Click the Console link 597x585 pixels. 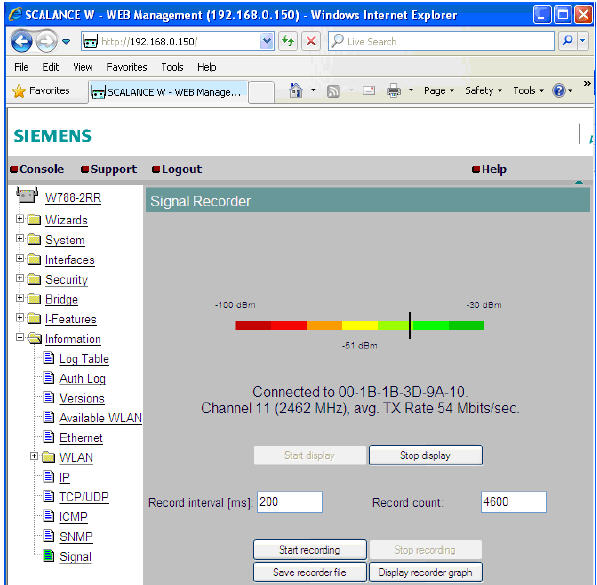(x=37, y=169)
